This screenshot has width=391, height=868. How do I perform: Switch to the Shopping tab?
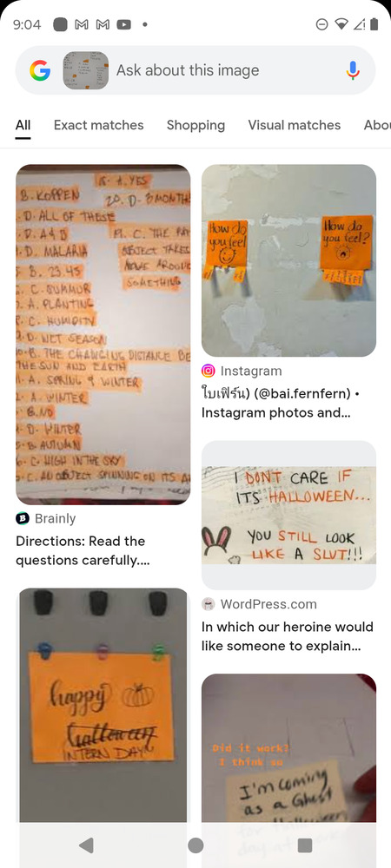coord(196,125)
